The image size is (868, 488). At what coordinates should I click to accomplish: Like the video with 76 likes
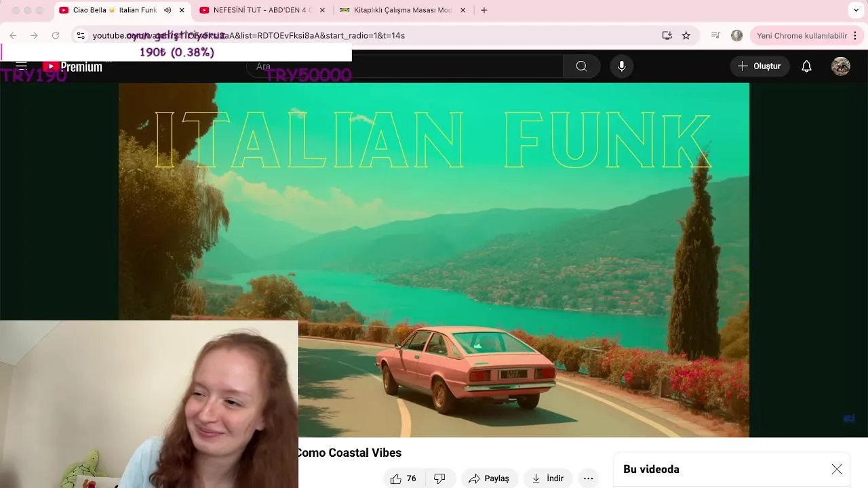point(403,479)
